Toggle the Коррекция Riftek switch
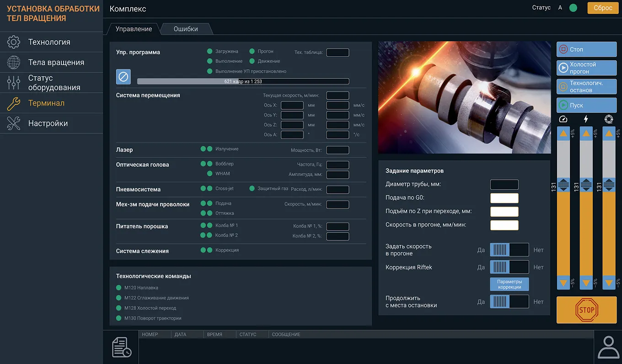622x364 pixels. [509, 267]
